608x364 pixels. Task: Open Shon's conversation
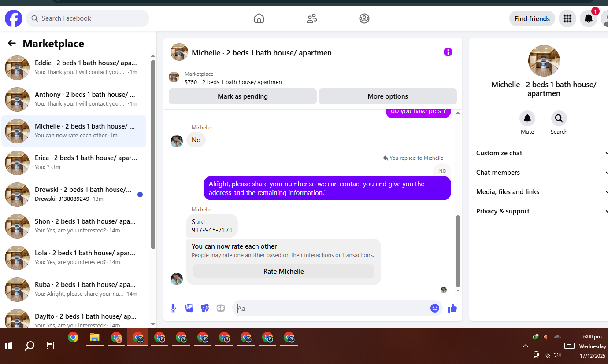point(74,226)
